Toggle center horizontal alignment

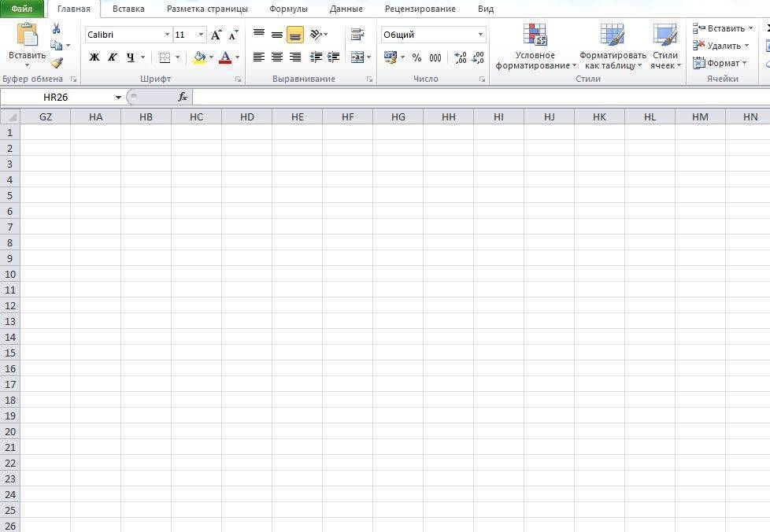[x=277, y=57]
